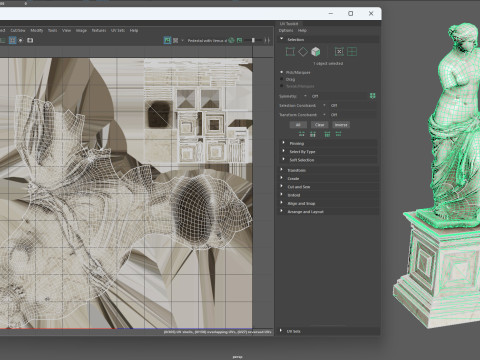Click the '1 object selected' text
Viewport: 480px width, 360px height.
point(328,63)
